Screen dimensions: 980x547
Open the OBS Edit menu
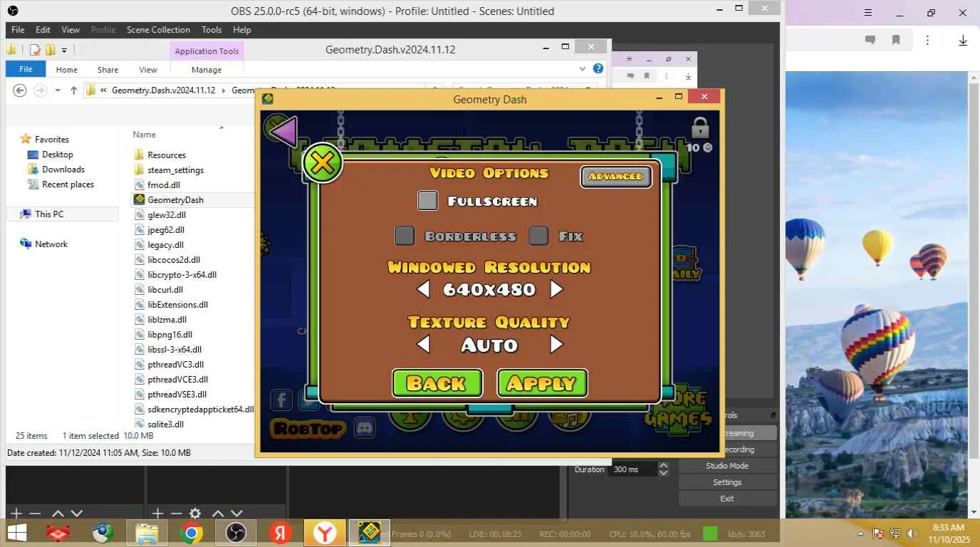[x=43, y=30]
